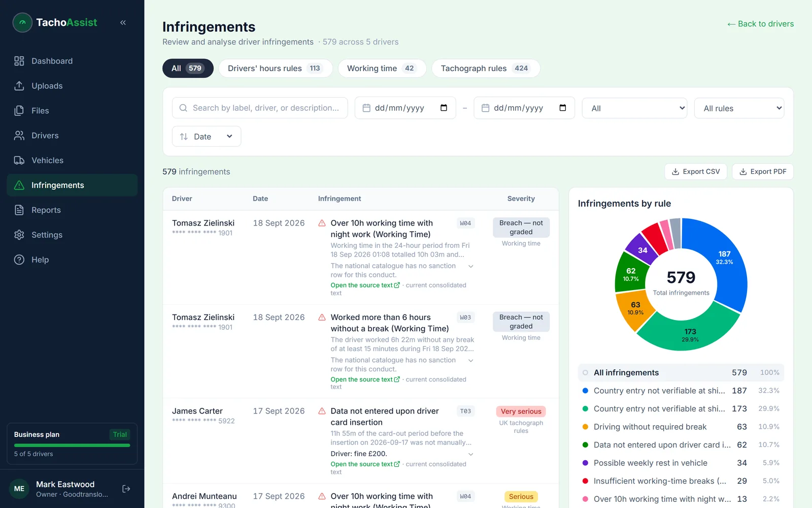Click the start date field
The image size is (812, 508).
coord(405,108)
